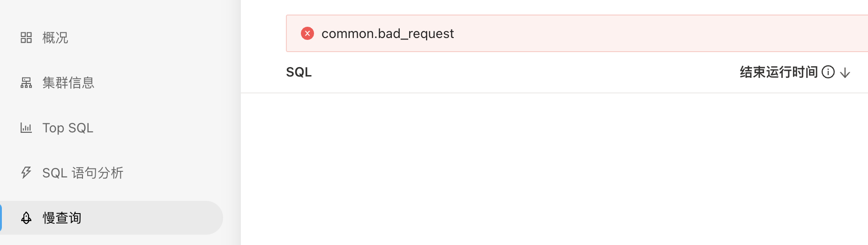The width and height of the screenshot is (868, 245).
Task: Go to 集群信息 page
Action: pos(68,83)
